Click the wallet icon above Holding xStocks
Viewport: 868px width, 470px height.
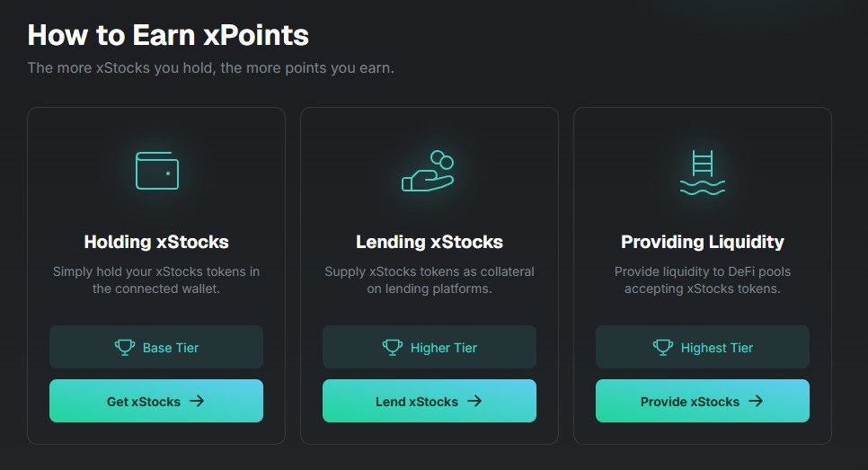point(156,171)
